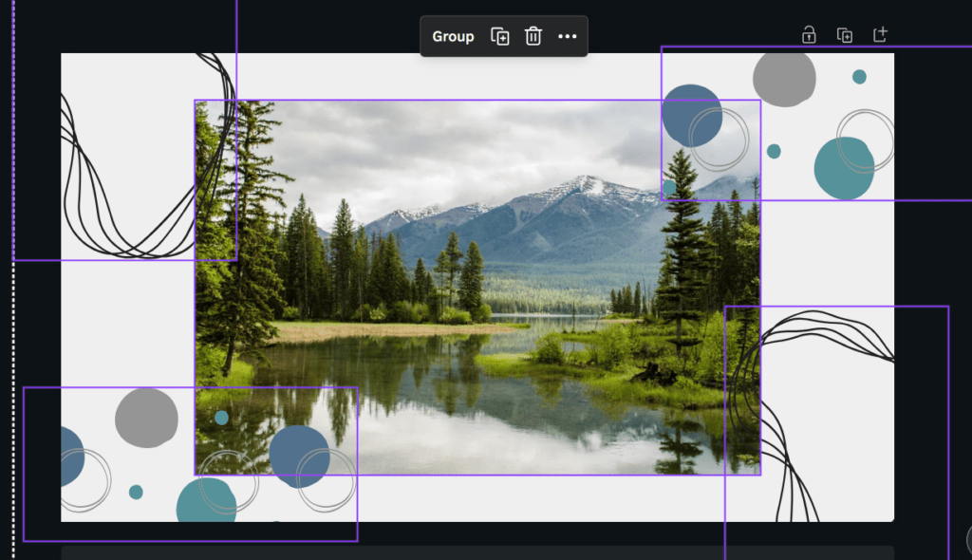Viewport: 972px width, 560px height.
Task: Open the three-dots More options menu
Action: pos(568,37)
